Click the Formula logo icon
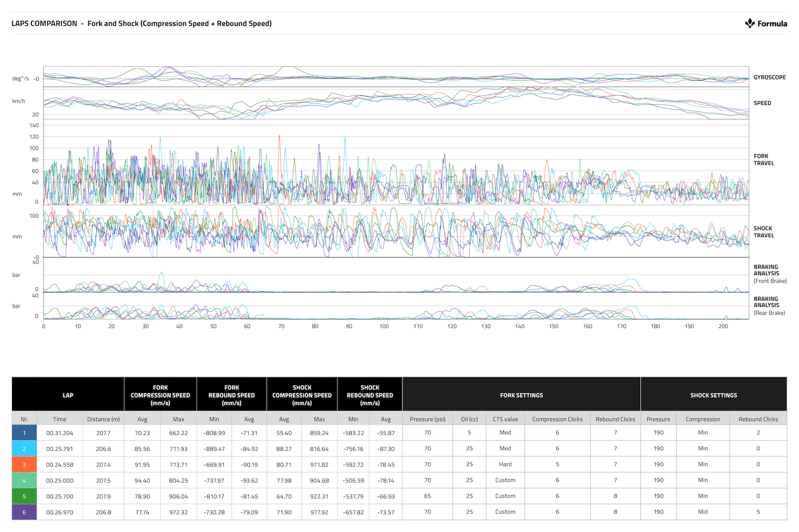 (x=750, y=23)
